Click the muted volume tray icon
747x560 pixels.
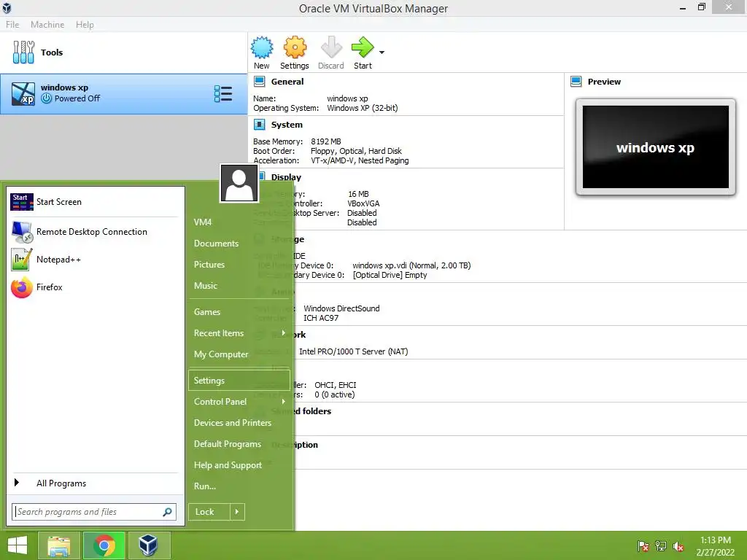click(x=678, y=546)
